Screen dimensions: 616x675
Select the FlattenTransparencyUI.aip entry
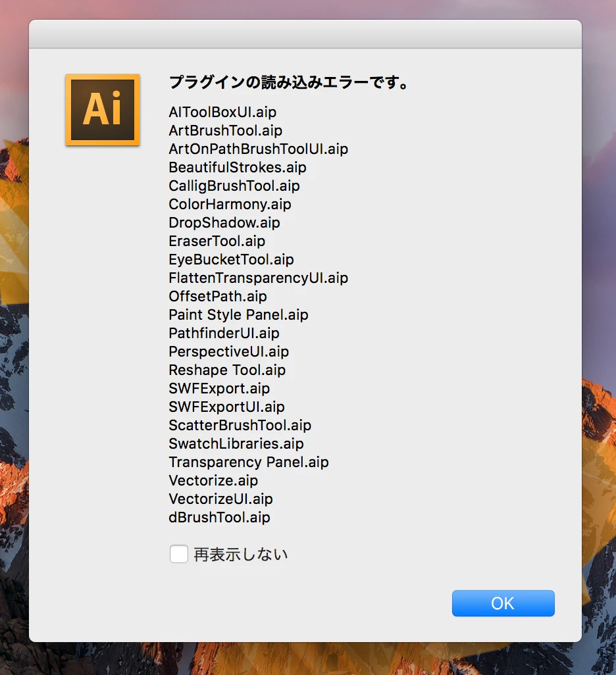click(258, 278)
